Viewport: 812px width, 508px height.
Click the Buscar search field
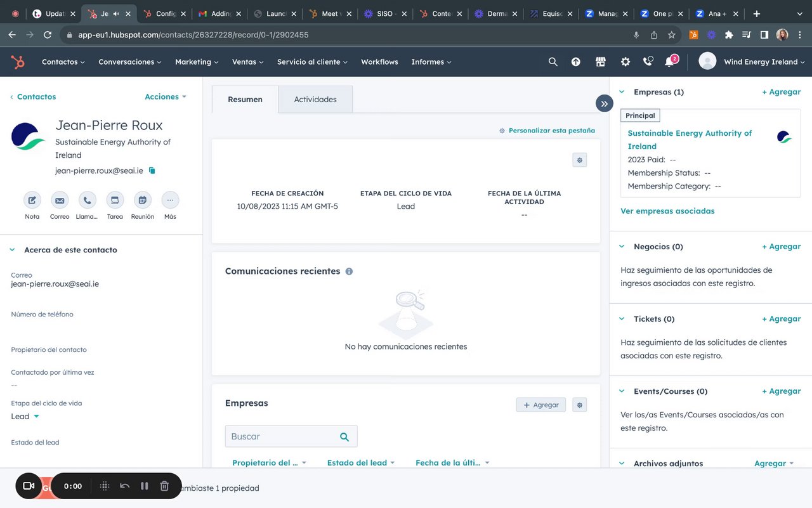tap(291, 436)
